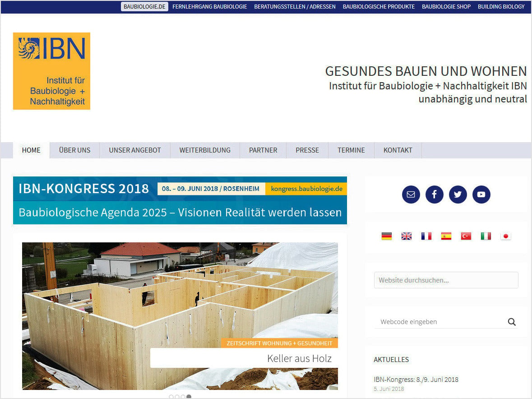Screen dimensions: 532x399
Task: Open IBN-Kongress: 8./9. Juni 2018 news
Action: click(416, 379)
